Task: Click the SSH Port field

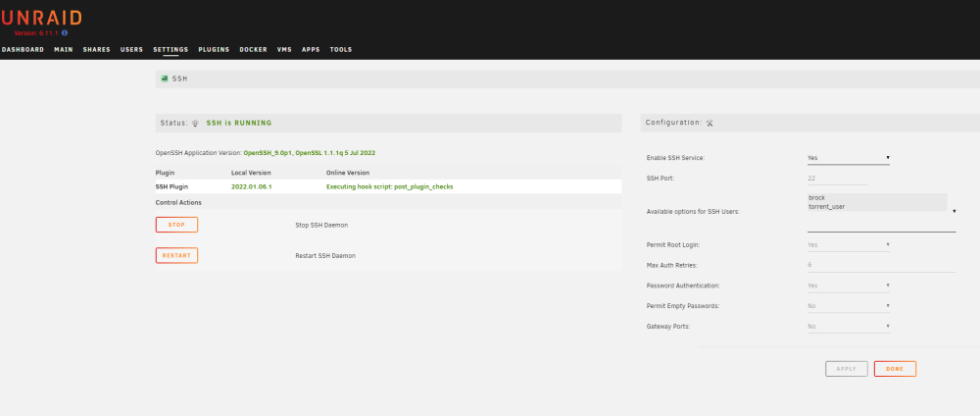Action: (x=837, y=179)
